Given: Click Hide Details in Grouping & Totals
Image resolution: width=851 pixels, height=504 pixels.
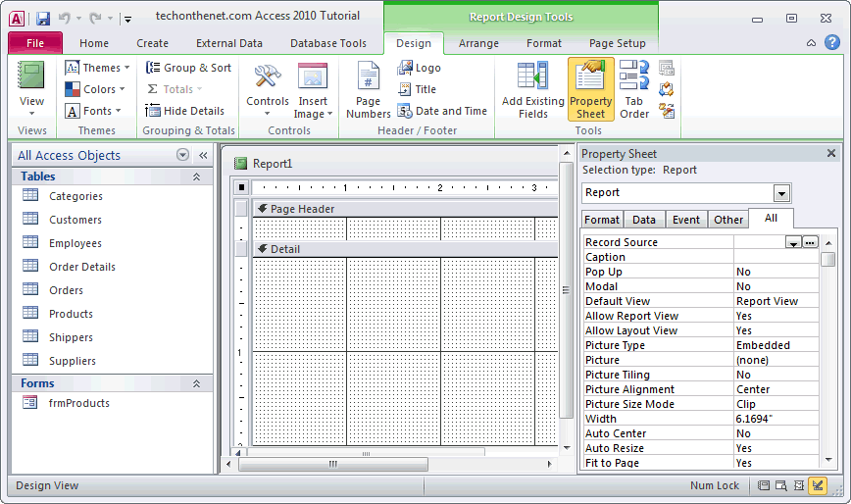Looking at the screenshot, I should click(x=185, y=111).
